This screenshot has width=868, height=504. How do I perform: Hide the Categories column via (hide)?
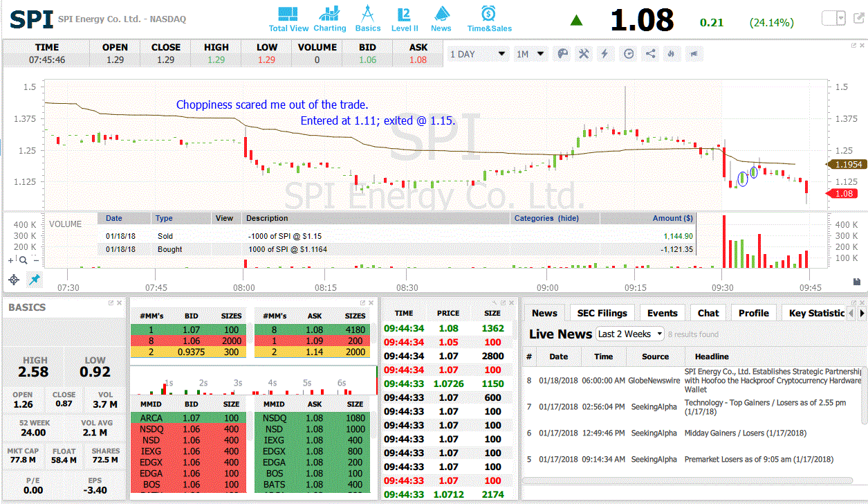click(569, 218)
